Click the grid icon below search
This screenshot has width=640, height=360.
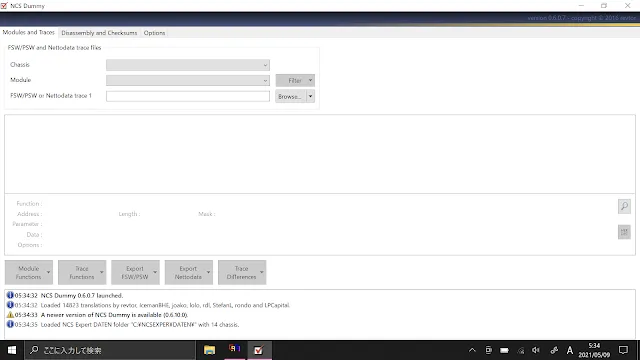click(x=624, y=232)
